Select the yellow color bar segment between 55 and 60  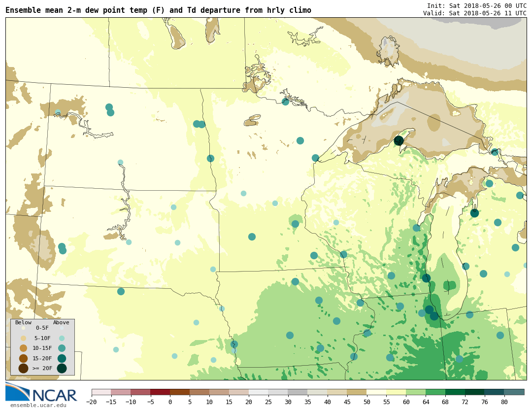[x=397, y=392]
